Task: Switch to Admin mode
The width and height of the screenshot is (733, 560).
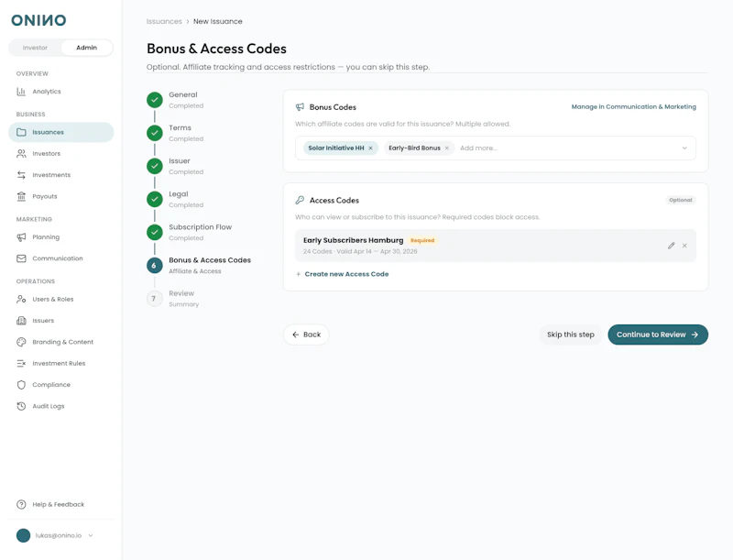Action: (x=86, y=48)
